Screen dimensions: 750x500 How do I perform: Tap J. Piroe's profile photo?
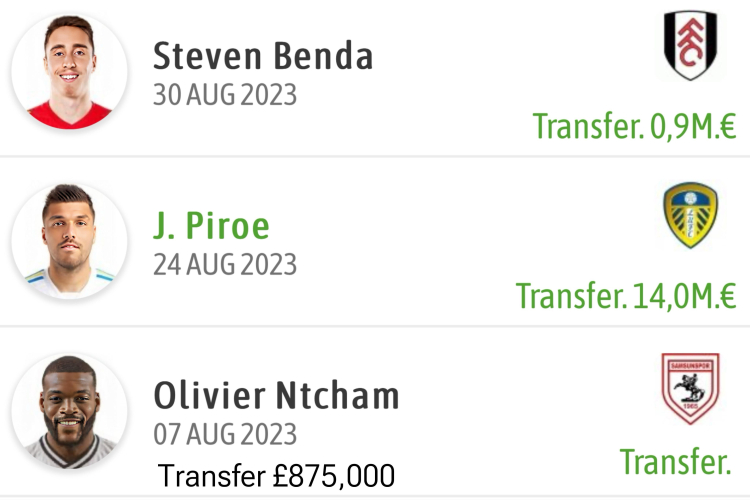pyautogui.click(x=69, y=241)
